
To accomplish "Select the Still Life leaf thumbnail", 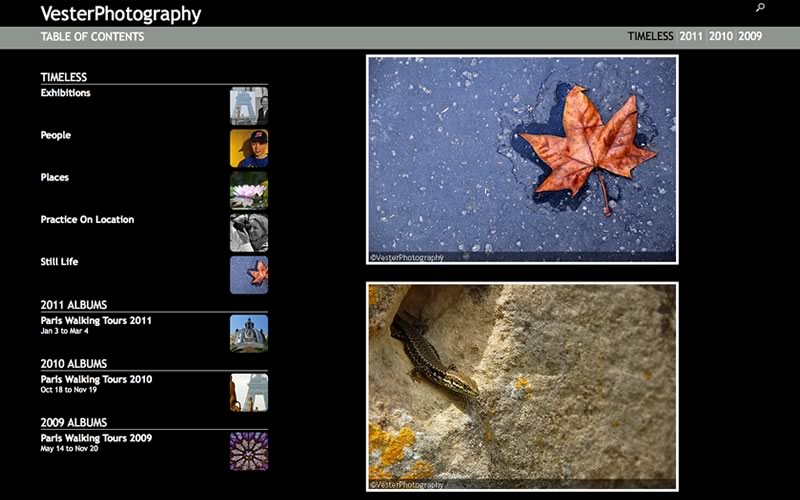I will point(248,275).
